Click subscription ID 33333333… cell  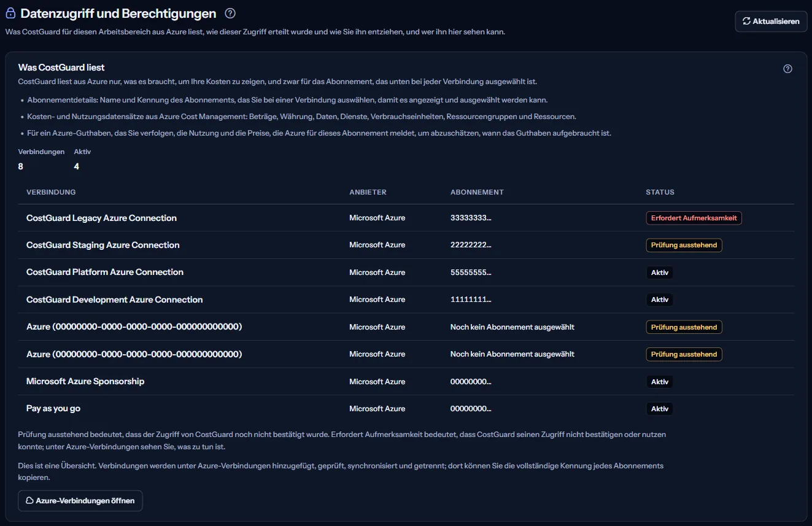471,218
